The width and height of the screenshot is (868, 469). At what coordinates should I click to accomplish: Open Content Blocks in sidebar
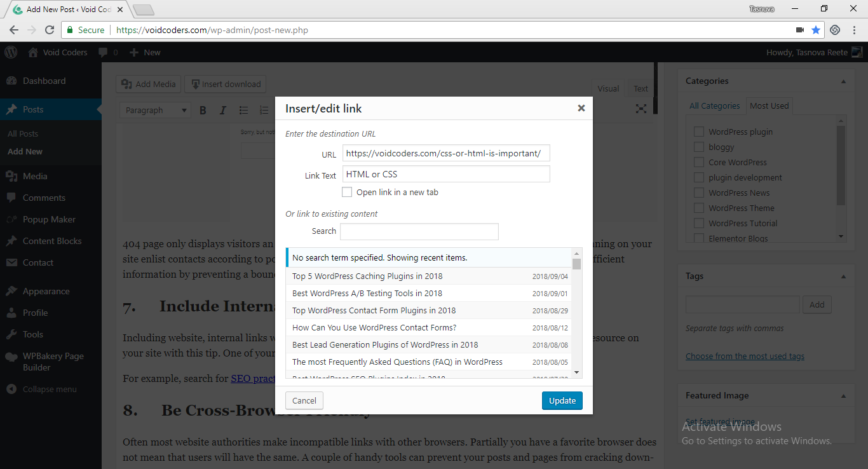[x=51, y=241]
